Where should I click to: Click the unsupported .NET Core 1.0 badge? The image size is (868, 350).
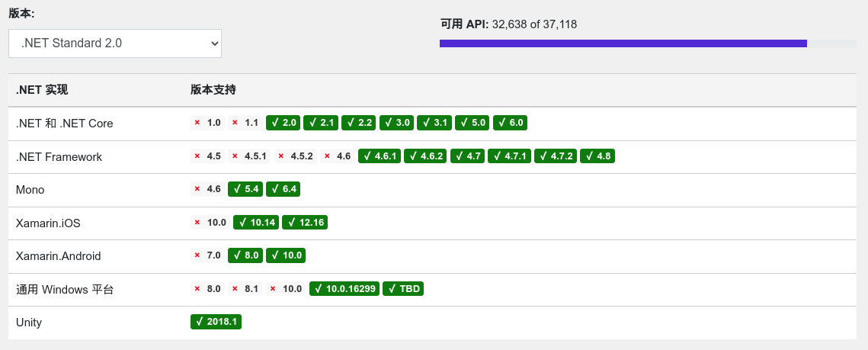click(x=207, y=123)
